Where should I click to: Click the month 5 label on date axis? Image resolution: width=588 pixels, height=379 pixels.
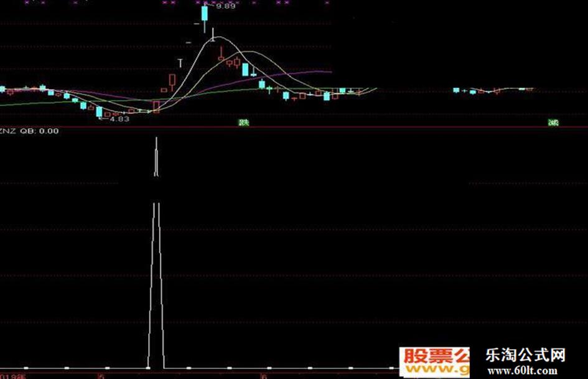click(x=101, y=376)
